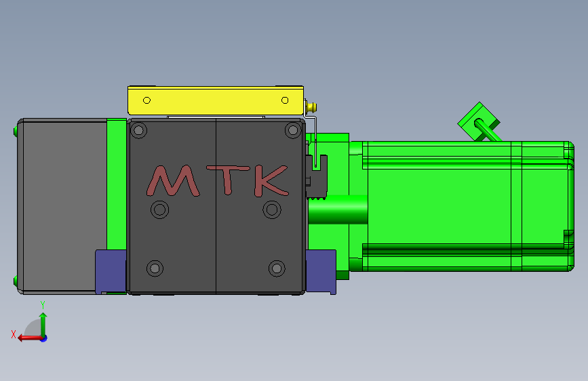Select the yellow top bracket plate
588x381 pixels.
(x=216, y=100)
